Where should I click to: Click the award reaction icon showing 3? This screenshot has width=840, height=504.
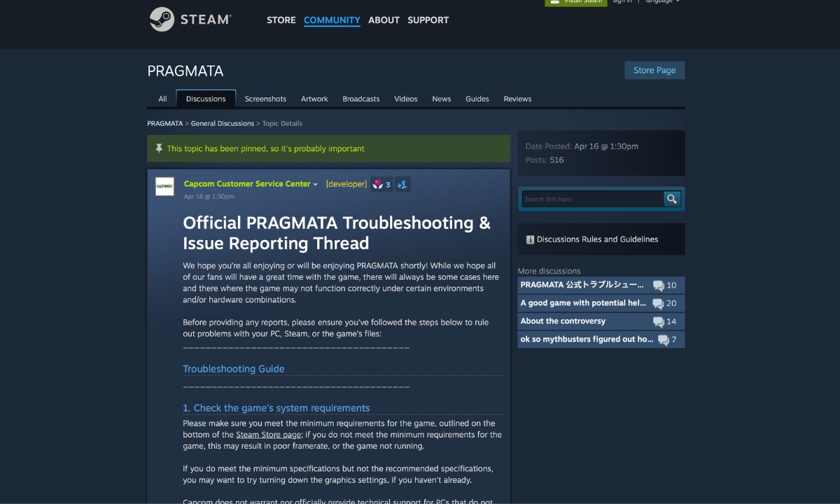coord(381,184)
